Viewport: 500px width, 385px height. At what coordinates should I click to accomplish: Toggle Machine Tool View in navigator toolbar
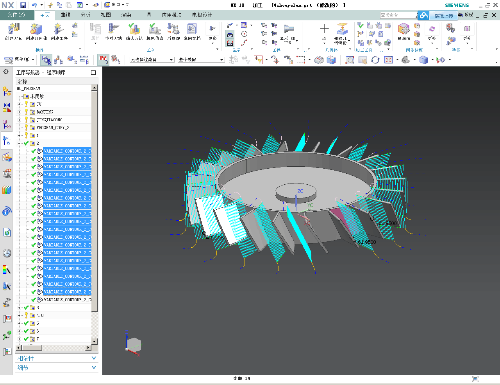(x=58, y=60)
